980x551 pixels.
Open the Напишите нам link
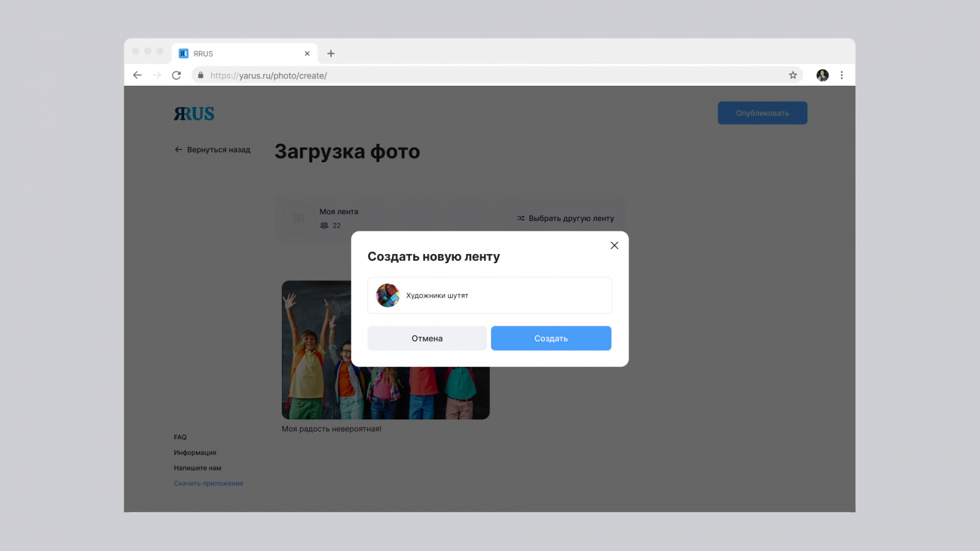198,468
